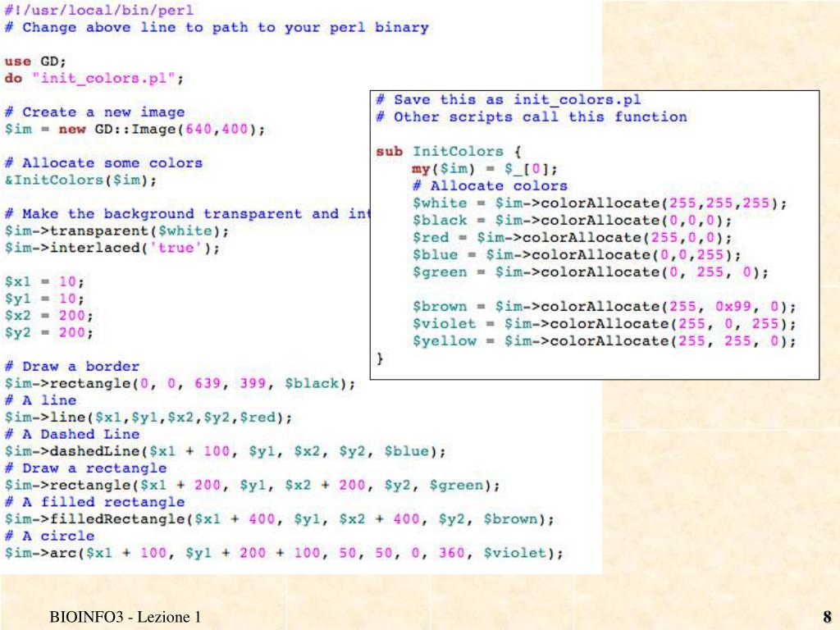
Task: Select the comment '# A circle'
Action: pos(49,536)
